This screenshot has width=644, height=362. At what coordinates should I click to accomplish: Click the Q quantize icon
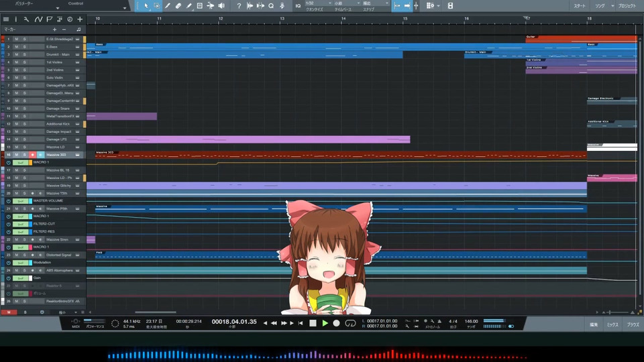pos(271,6)
